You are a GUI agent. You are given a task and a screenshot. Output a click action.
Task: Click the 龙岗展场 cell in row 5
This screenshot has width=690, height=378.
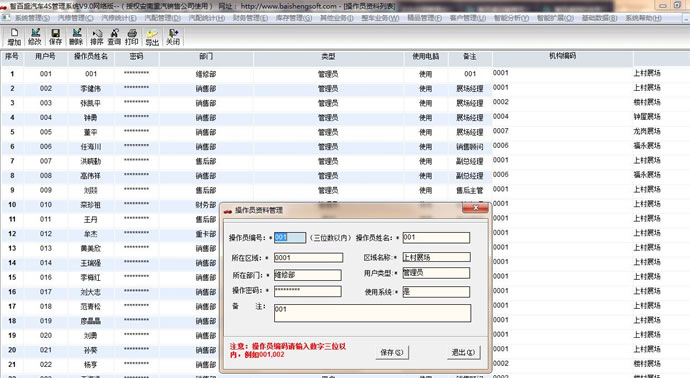pos(647,131)
